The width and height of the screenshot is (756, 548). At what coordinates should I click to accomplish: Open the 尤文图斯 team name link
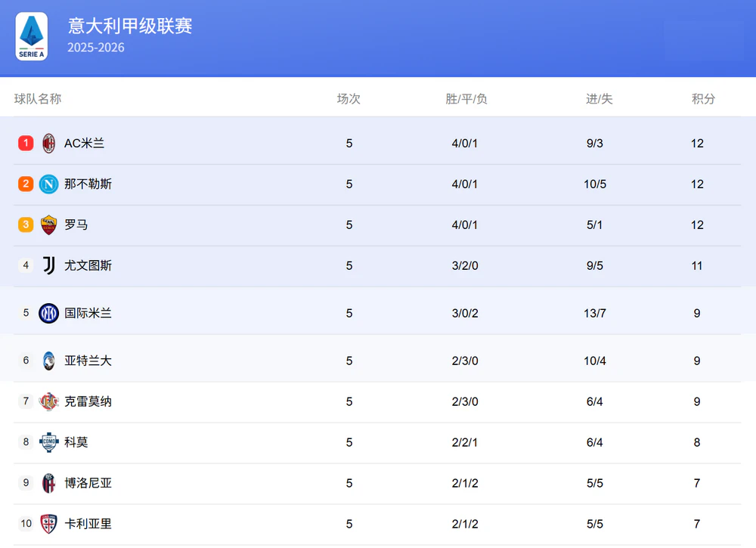coord(88,265)
